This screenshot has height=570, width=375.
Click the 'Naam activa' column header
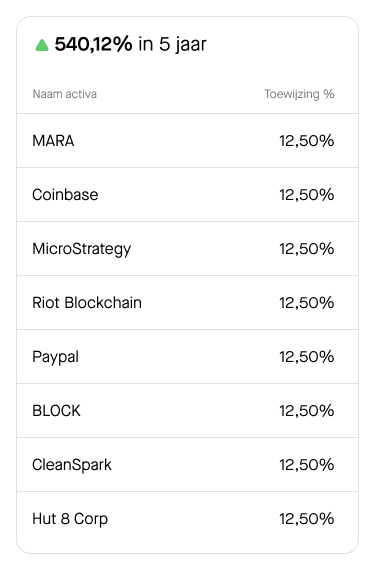pyautogui.click(x=65, y=94)
